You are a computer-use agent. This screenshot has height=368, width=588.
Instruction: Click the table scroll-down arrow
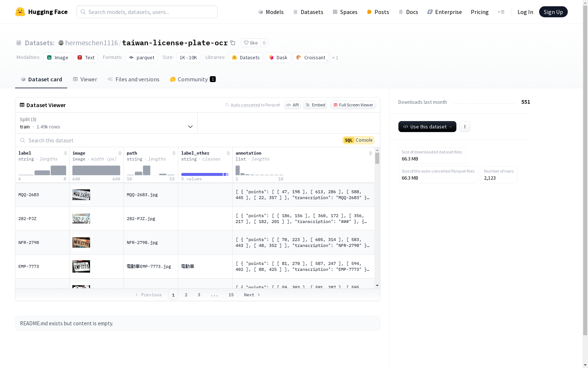tap(377, 286)
